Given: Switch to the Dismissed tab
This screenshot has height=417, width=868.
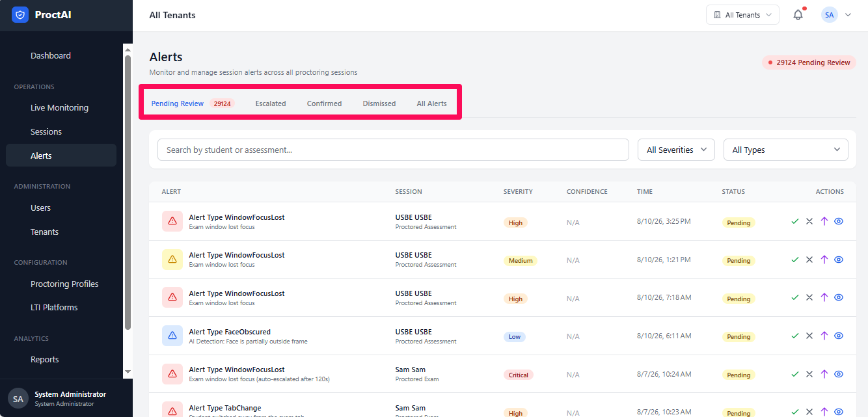Looking at the screenshot, I should tap(379, 103).
